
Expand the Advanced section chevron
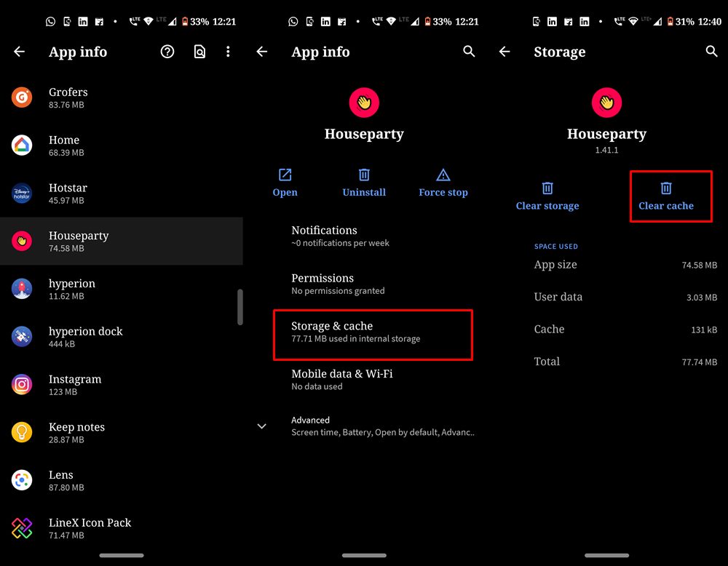pos(262,426)
